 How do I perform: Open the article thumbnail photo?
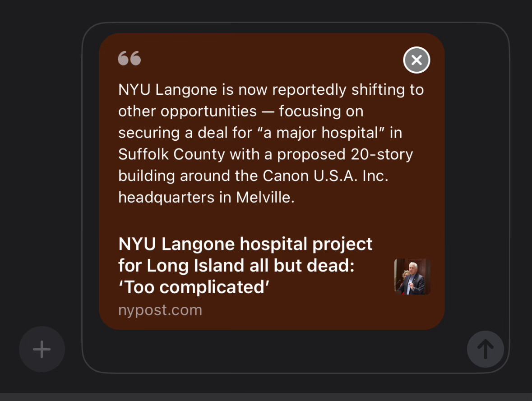pos(412,277)
